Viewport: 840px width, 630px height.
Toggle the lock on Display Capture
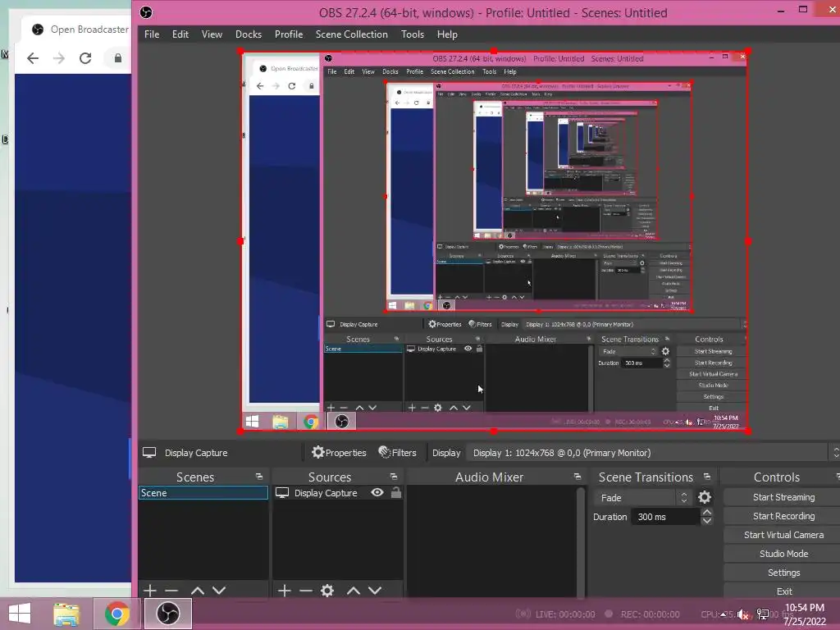coord(396,492)
